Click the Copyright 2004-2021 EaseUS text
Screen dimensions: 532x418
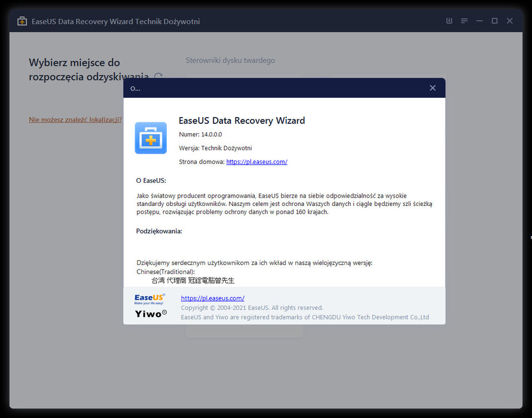[x=252, y=308]
